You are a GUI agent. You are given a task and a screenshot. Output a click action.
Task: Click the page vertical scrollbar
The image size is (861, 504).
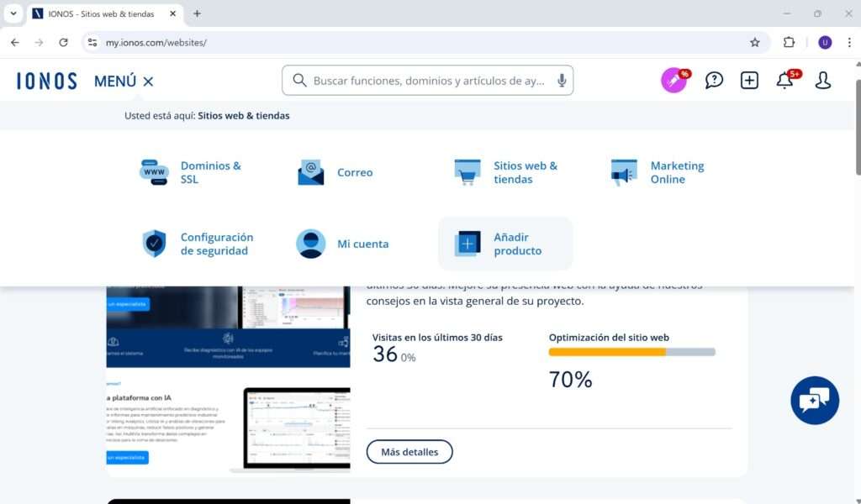pos(858,127)
